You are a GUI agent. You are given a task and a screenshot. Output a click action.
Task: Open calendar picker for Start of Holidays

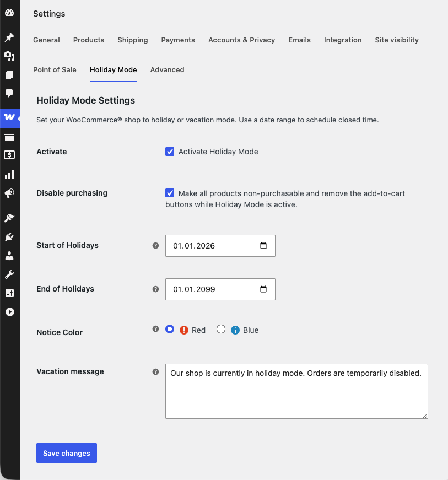click(263, 246)
